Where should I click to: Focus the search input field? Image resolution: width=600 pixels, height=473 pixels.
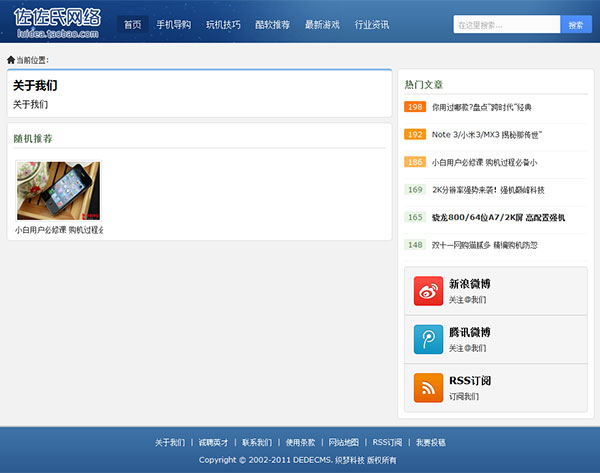[x=506, y=24]
